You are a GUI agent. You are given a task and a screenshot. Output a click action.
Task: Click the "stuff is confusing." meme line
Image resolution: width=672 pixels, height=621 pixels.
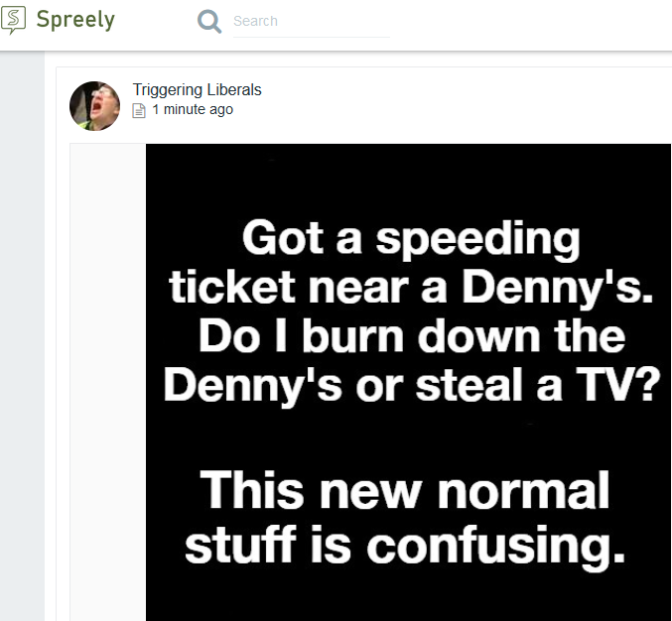(x=405, y=544)
